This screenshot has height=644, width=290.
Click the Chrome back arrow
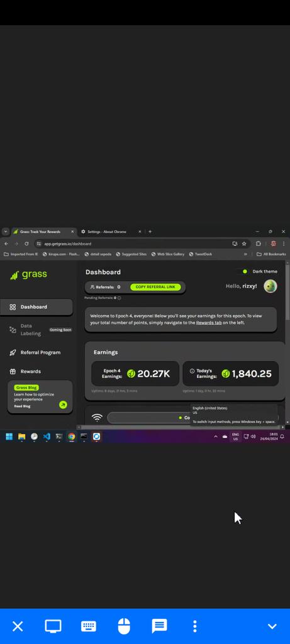(6, 243)
